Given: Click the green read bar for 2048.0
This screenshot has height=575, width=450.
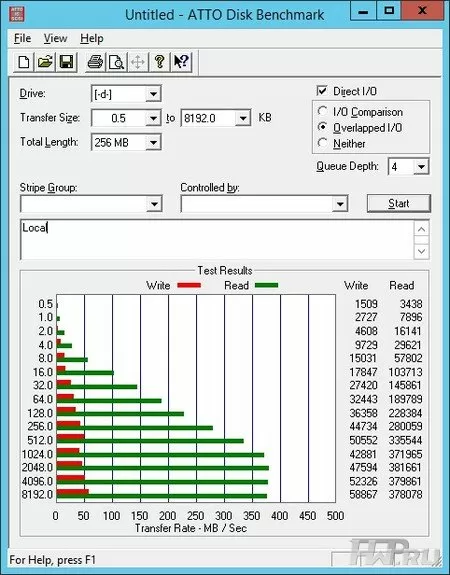Looking at the screenshot, I should coord(162,468).
